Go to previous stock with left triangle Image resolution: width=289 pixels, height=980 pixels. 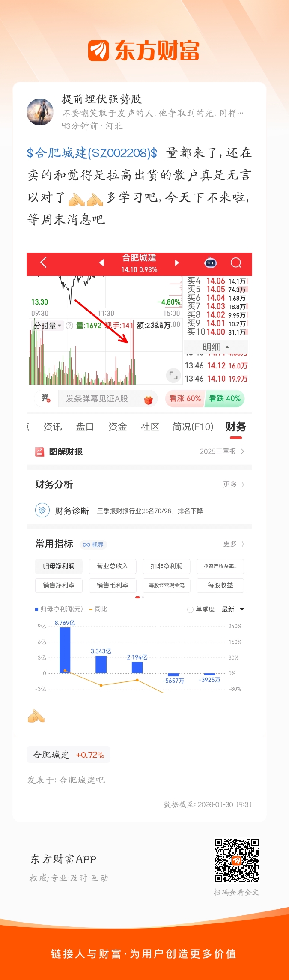click(101, 263)
